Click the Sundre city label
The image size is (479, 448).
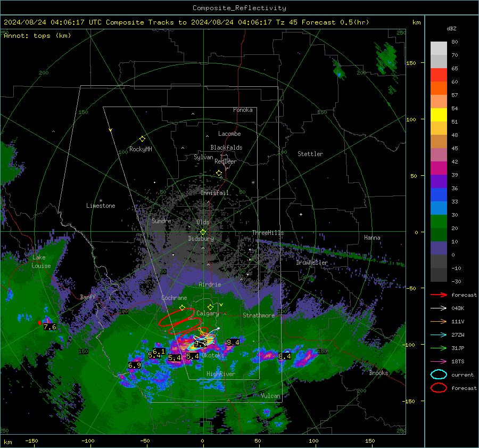tap(161, 221)
